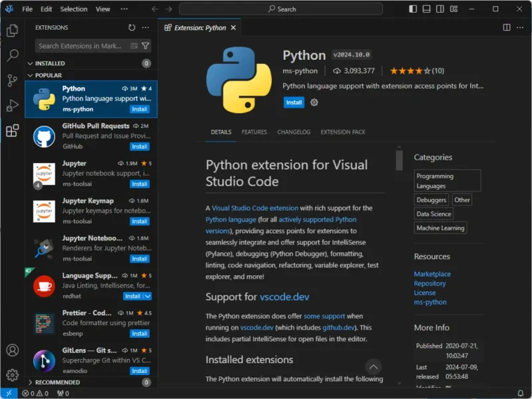Open remote window indicator in status bar
532x399 pixels.
[9, 393]
